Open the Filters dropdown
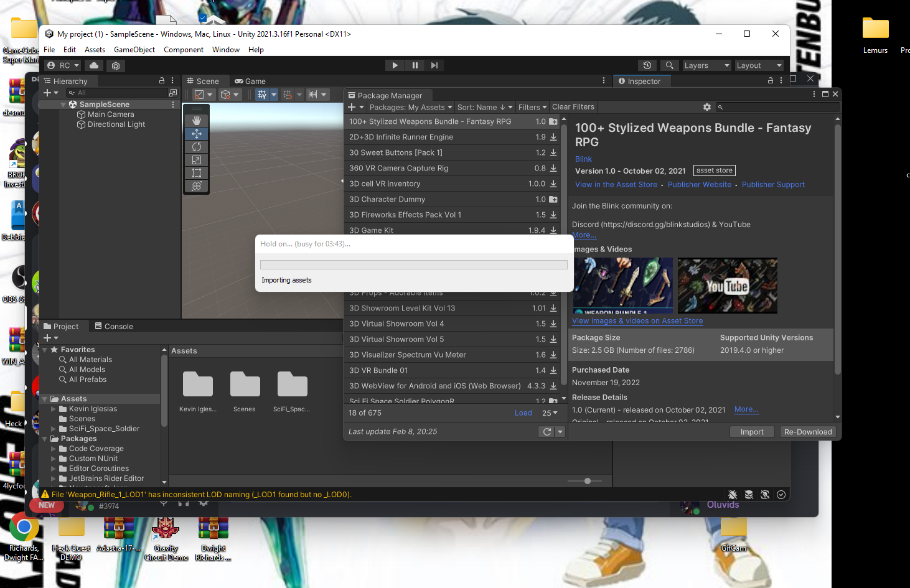The width and height of the screenshot is (910, 588). click(x=532, y=107)
